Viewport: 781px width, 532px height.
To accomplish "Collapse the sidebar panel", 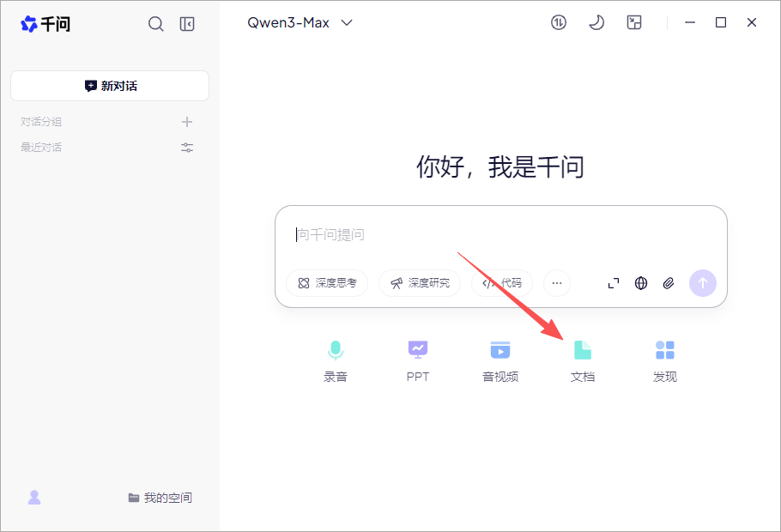I will point(187,23).
